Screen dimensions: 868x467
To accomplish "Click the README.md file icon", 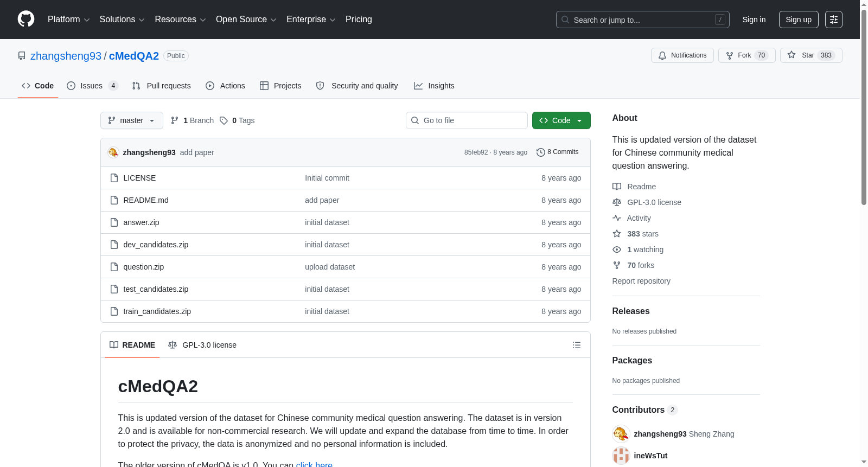I will click(x=114, y=200).
